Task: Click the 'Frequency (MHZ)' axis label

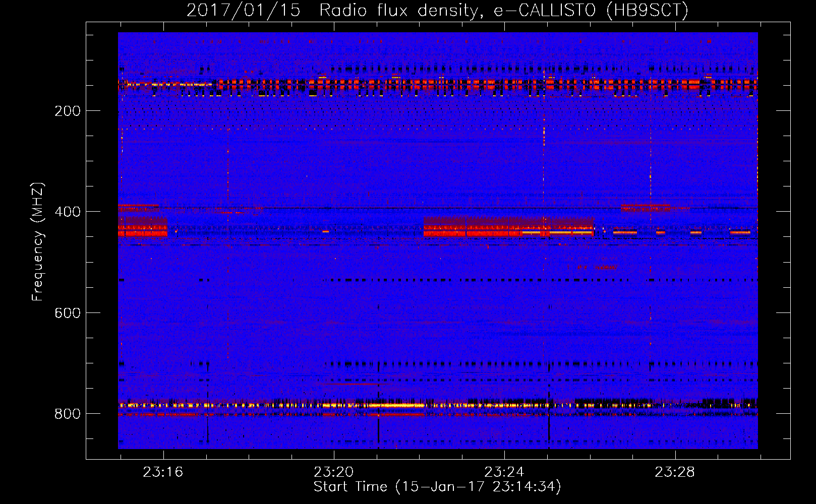Action: [38, 241]
